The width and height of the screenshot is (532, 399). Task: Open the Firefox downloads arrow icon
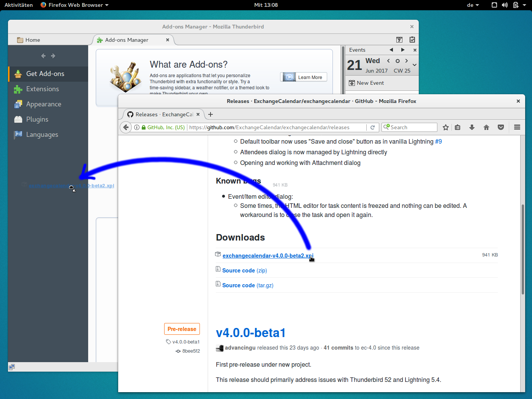pos(472,127)
